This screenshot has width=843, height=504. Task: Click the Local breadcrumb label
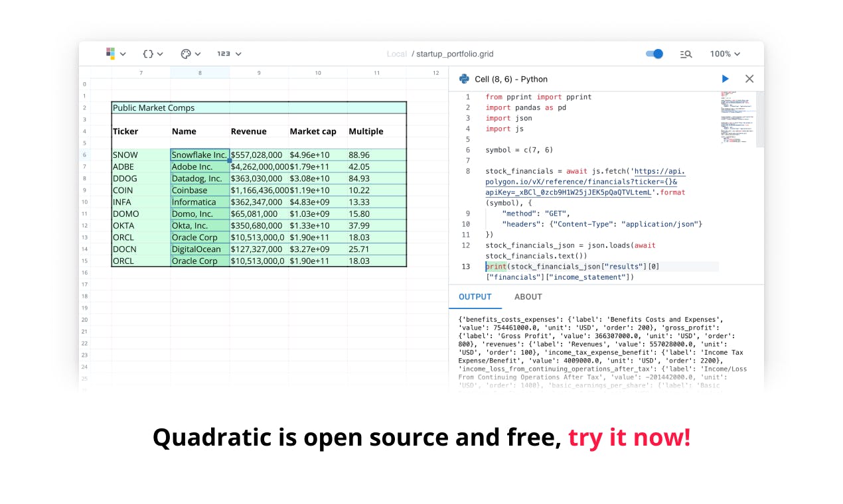[x=396, y=54]
